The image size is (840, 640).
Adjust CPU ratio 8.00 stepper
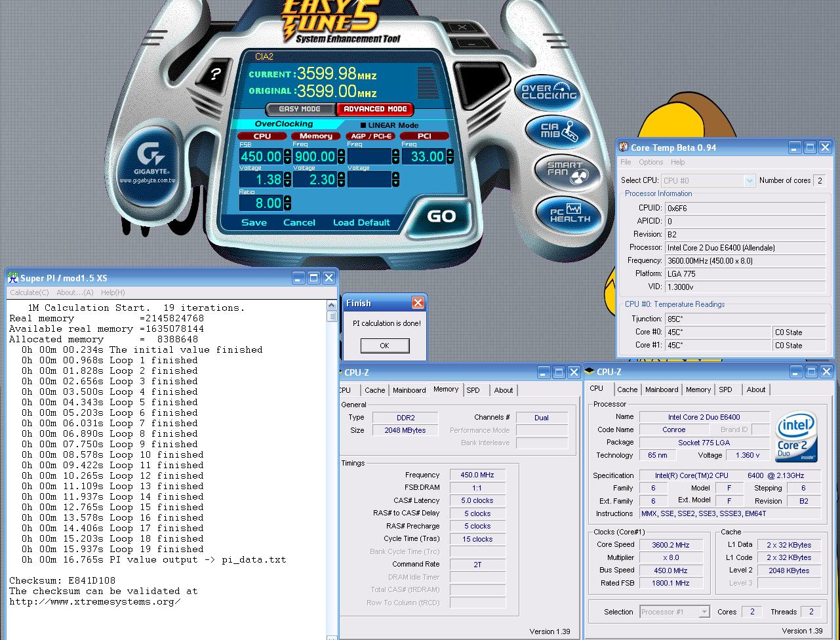point(287,203)
